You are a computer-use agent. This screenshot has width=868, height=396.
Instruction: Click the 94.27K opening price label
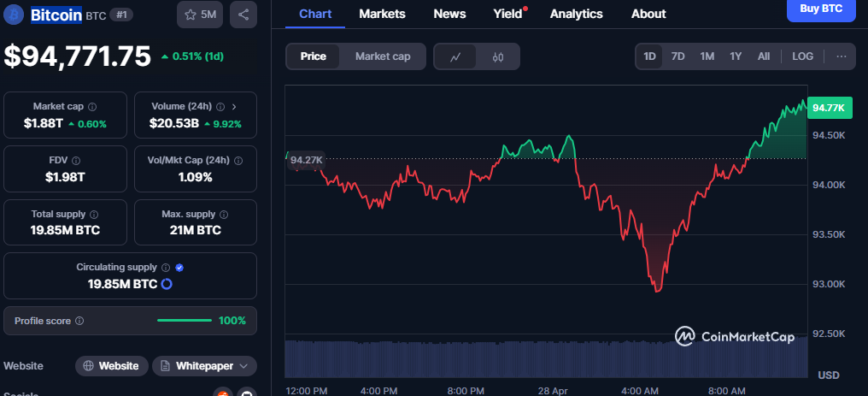(x=307, y=161)
